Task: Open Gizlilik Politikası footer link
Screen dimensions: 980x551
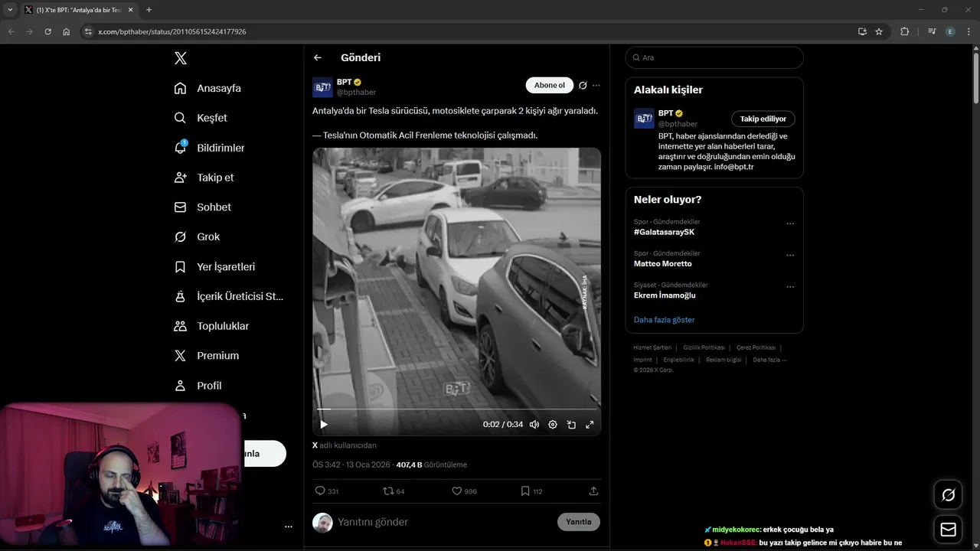Action: [x=704, y=347]
